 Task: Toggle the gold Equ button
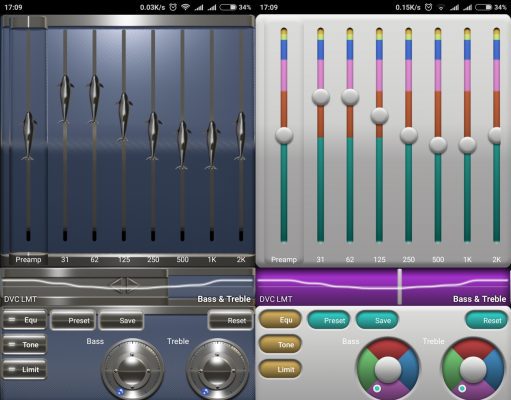tap(280, 320)
